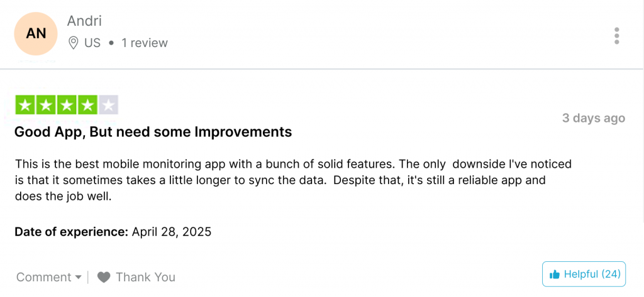644x297 pixels.
Task: Click the heart icon beside Thank You
Action: coord(104,278)
